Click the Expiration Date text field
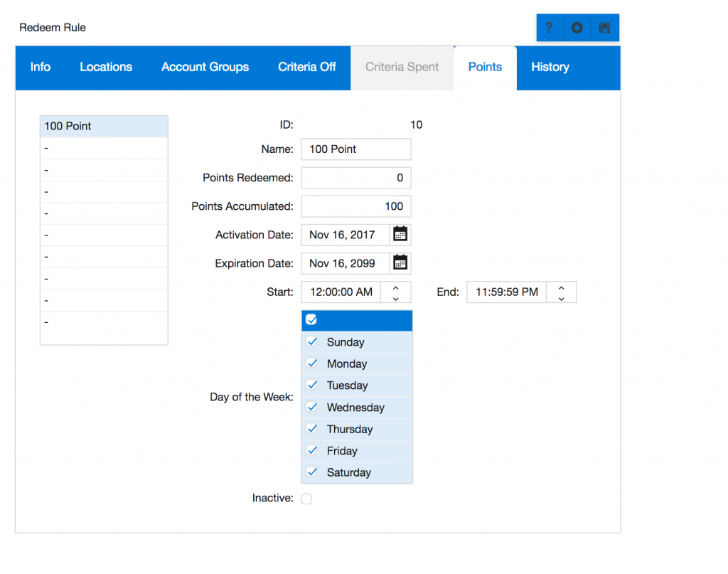728x574 pixels. click(346, 263)
